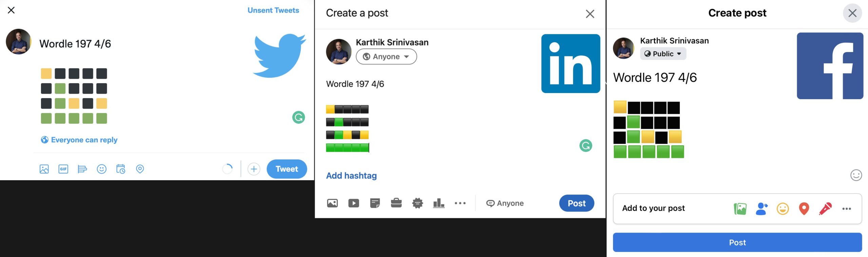Change LinkedIn comment control Anyone setting
The height and width of the screenshot is (257, 868).
coord(505,203)
